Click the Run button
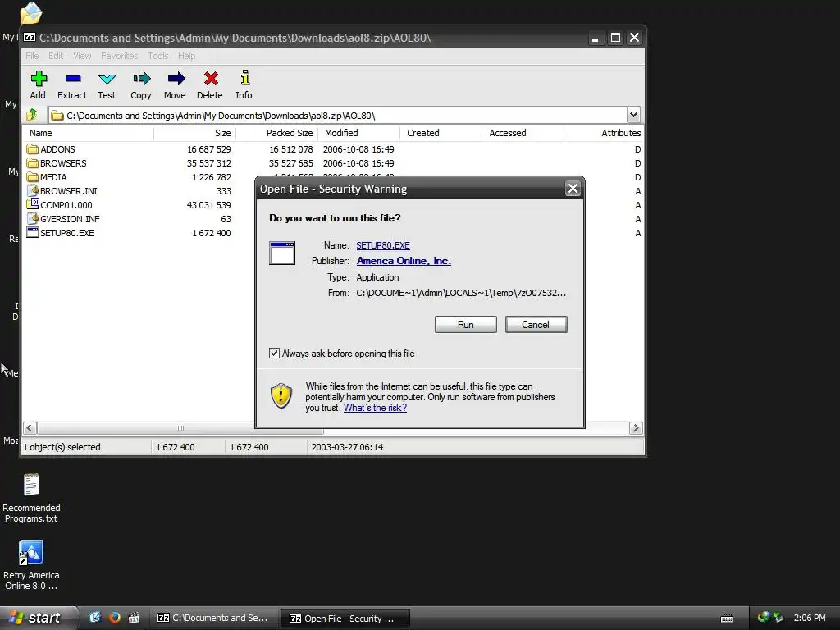 466,325
